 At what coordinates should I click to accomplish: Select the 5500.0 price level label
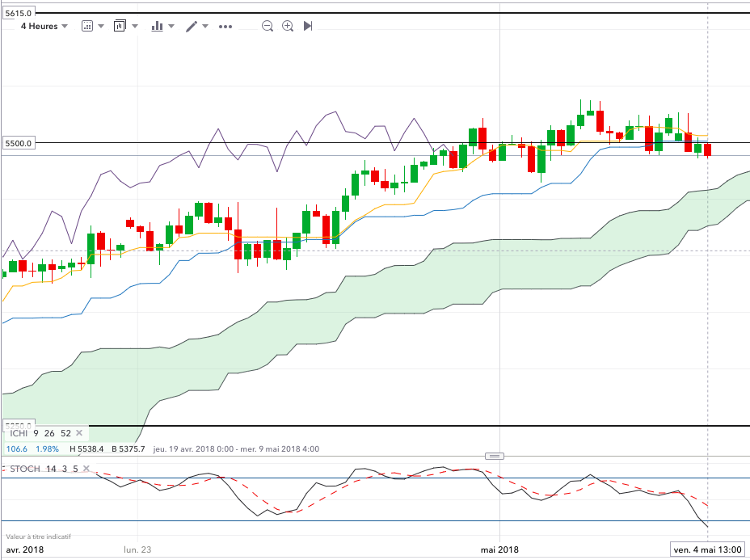[x=19, y=143]
